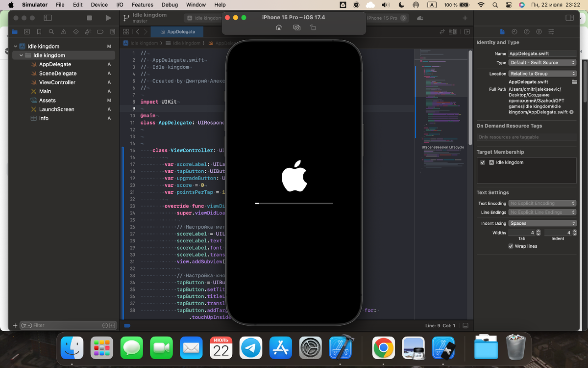The height and width of the screenshot is (368, 588).
Task: Rotate the Simulator device
Action: (x=313, y=28)
